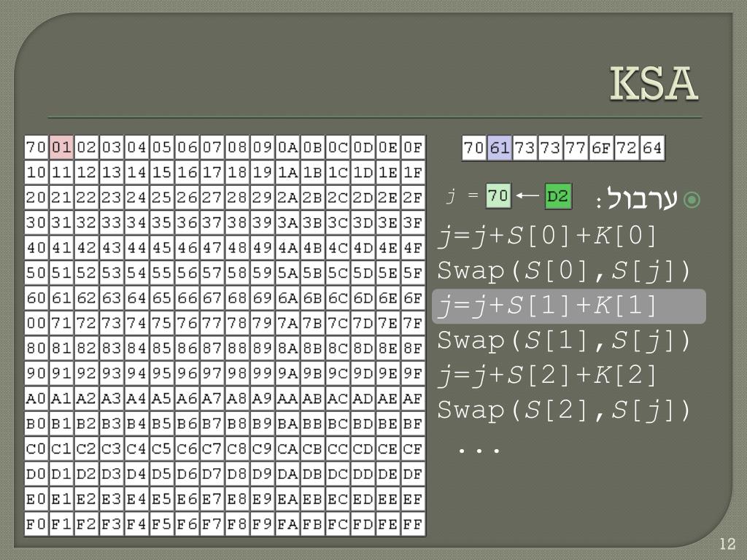The image size is (747, 560).
Task: Click the line Swap(S[2],S[j])
Action: (564, 410)
